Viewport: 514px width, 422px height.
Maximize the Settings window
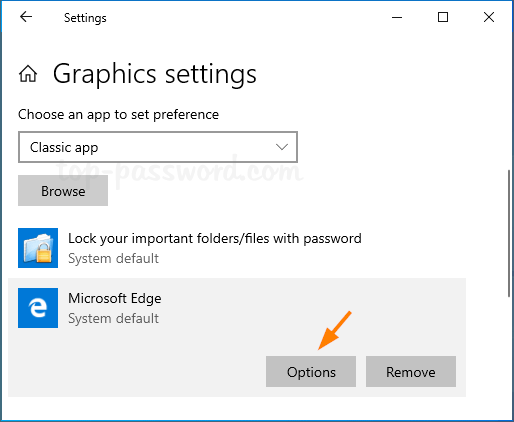[x=443, y=17]
